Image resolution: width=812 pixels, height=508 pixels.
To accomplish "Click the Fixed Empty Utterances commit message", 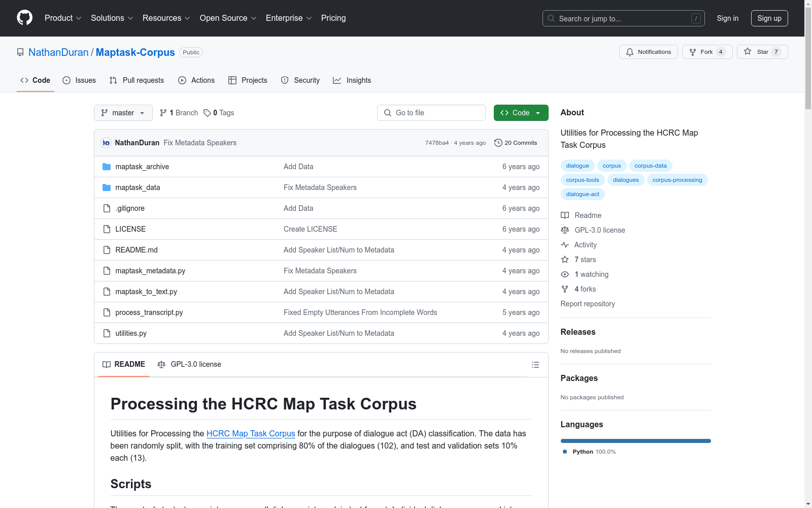I will pos(360,312).
